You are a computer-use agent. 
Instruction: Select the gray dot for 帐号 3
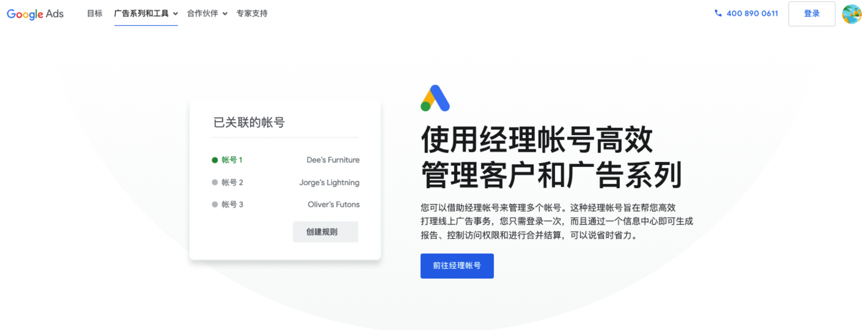click(x=215, y=204)
